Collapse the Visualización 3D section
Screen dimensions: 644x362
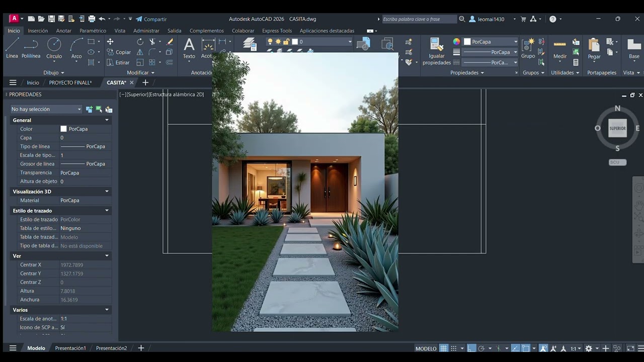click(x=107, y=192)
